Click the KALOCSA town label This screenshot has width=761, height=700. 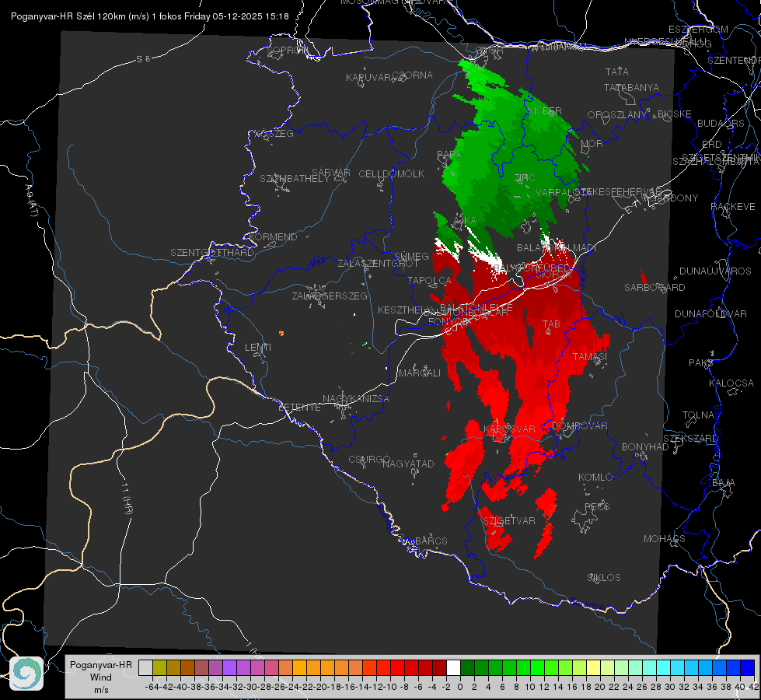click(731, 383)
